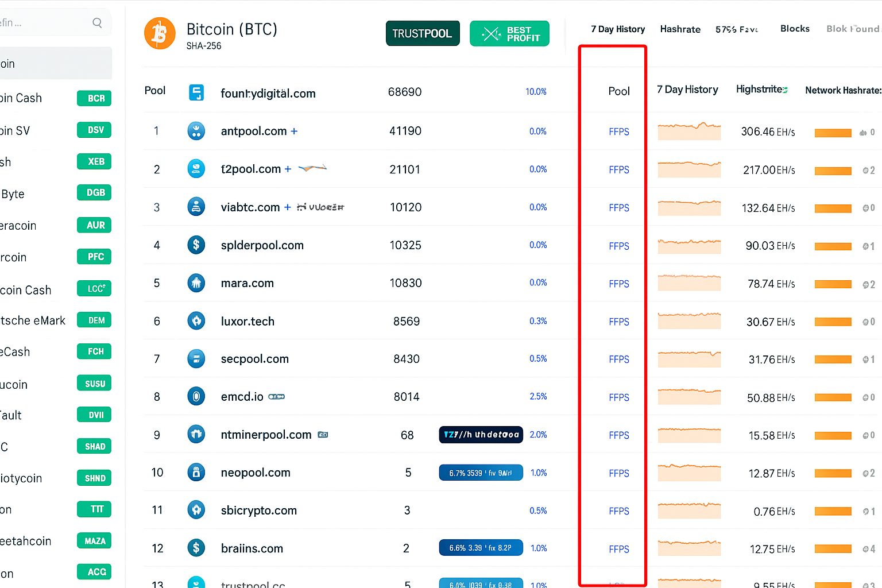The height and width of the screenshot is (588, 882).
Task: Open the Blocks tab
Action: point(795,29)
